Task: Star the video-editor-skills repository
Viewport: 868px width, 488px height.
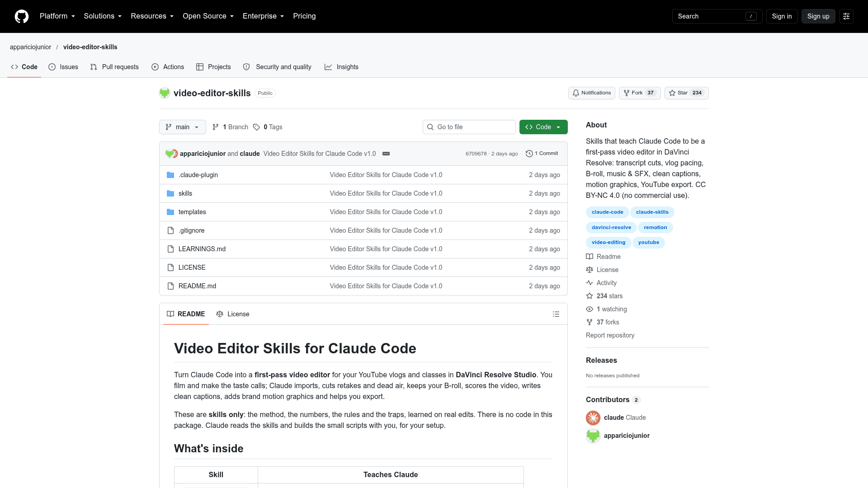Action: pyautogui.click(x=686, y=93)
